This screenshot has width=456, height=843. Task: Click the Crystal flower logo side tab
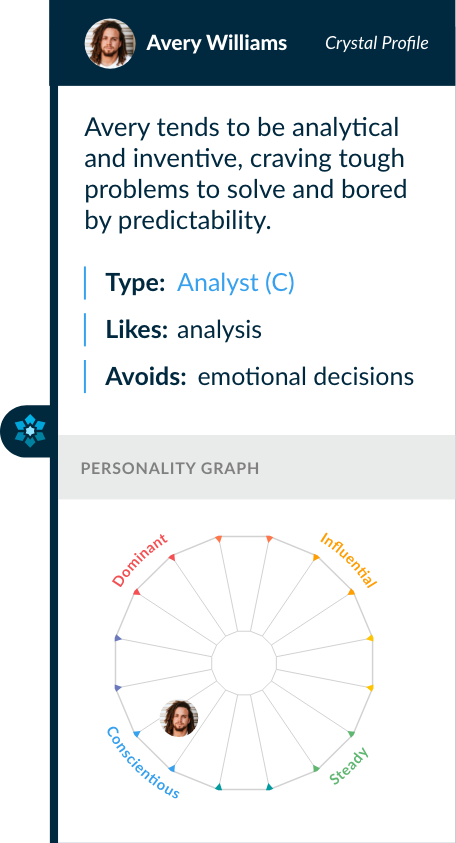[x=28, y=431]
